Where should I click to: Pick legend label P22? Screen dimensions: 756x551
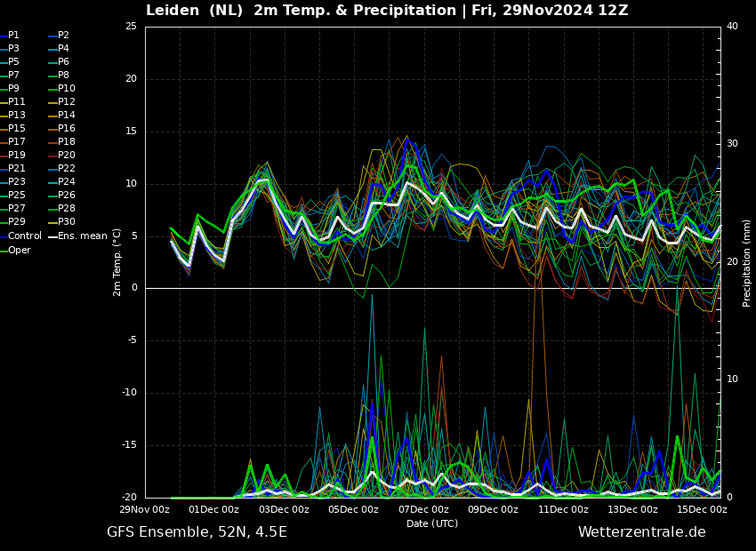pyautogui.click(x=67, y=169)
